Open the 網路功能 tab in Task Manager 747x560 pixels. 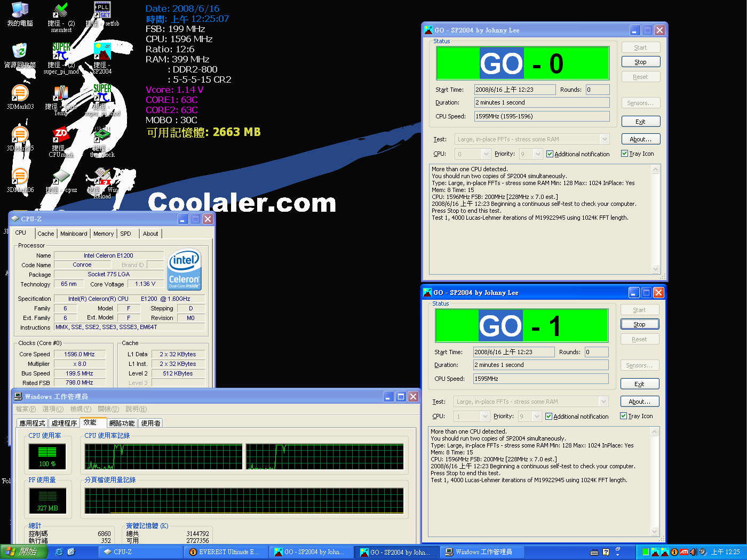(122, 423)
